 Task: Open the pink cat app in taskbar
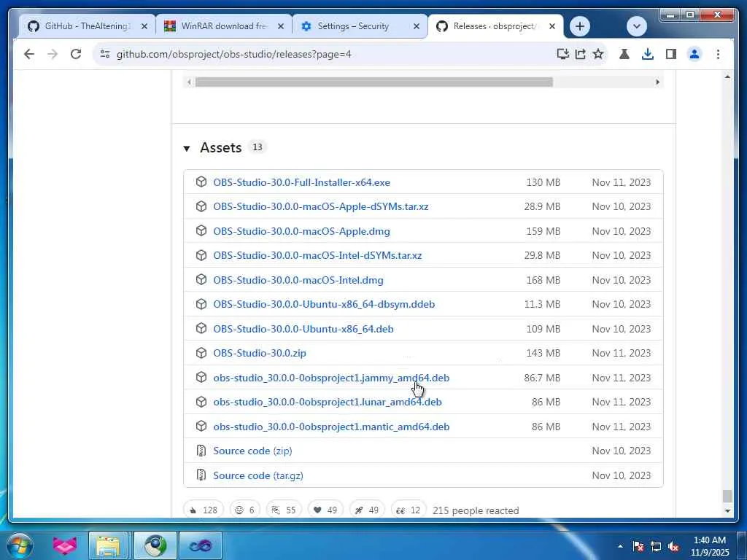click(65, 545)
